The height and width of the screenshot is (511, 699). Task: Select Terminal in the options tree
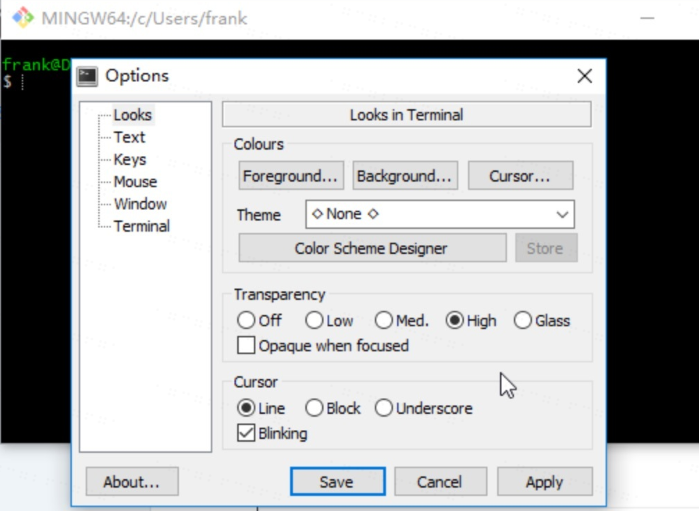click(x=142, y=227)
